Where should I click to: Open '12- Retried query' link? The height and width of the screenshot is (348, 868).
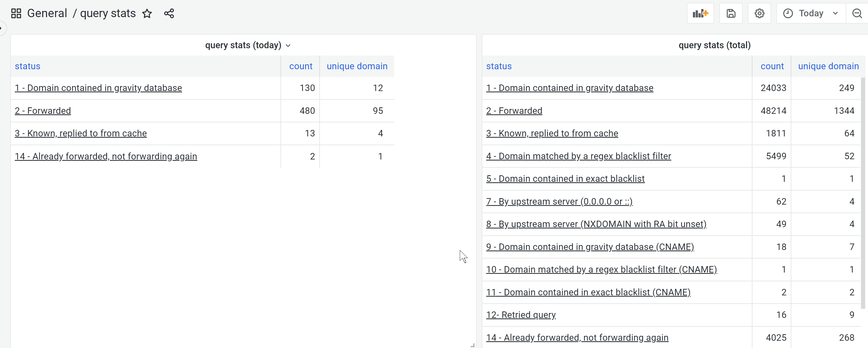521,315
